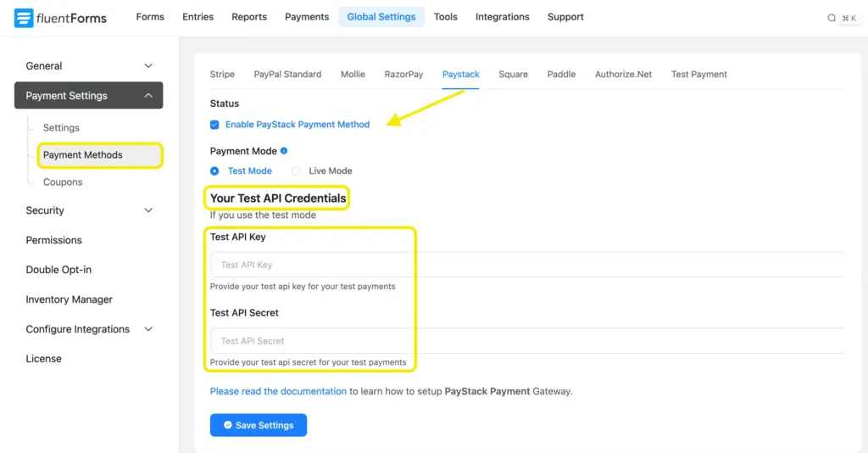Open Inventory Manager in sidebar
The image size is (868, 453).
(x=70, y=299)
